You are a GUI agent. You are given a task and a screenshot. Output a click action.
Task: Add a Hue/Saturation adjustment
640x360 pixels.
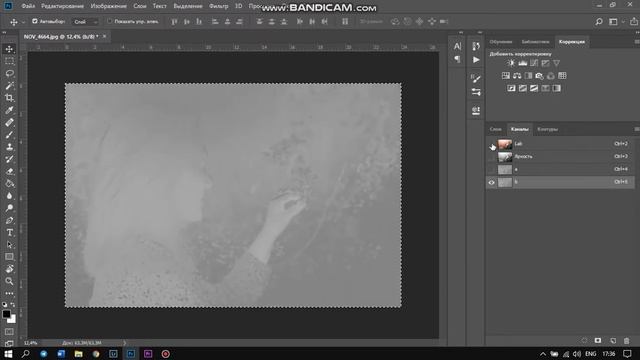point(506,76)
